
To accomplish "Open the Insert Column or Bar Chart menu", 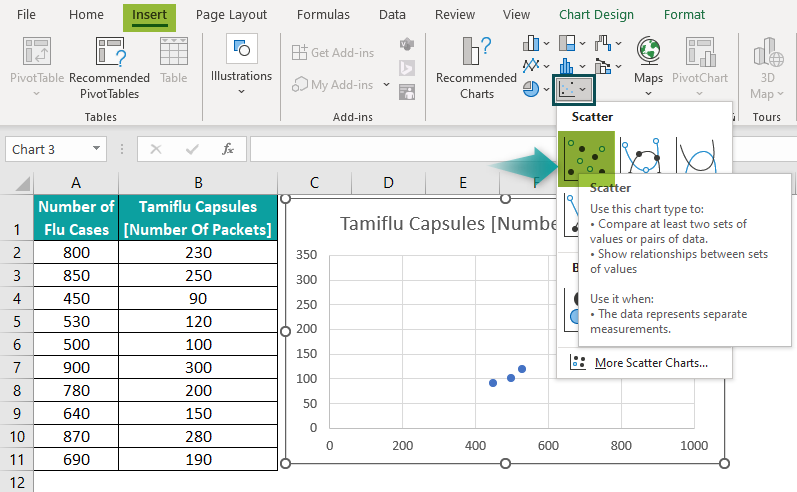I will pyautogui.click(x=536, y=43).
